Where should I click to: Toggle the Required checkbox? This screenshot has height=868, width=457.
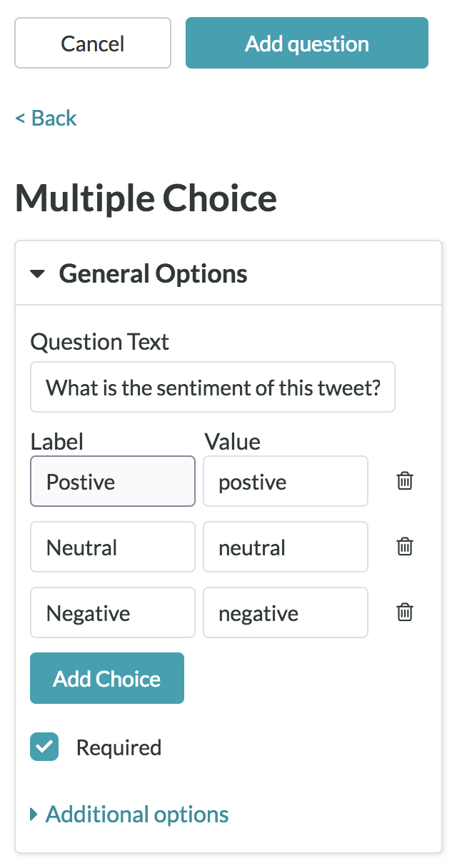click(x=44, y=747)
